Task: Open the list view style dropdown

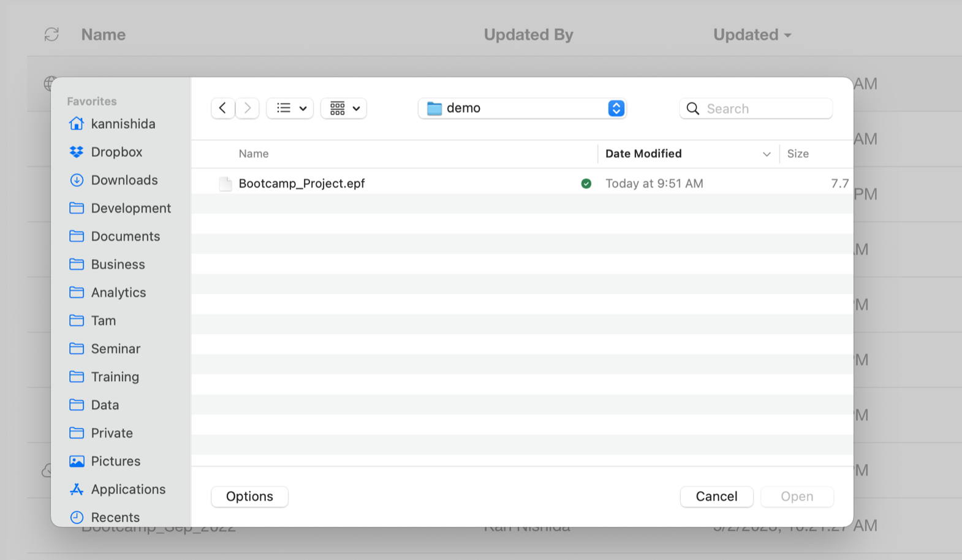Action: coord(290,108)
